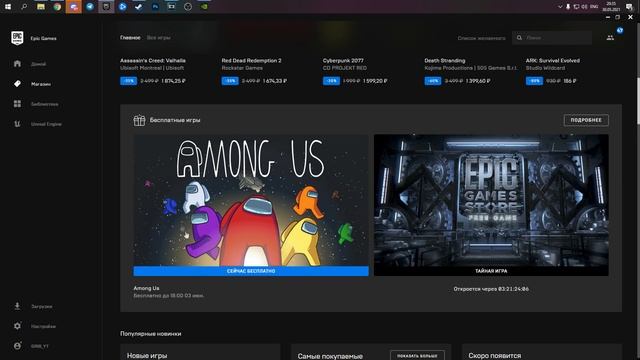The image size is (640, 360).
Task: Show hidden system tray icons
Action: [x=560, y=7]
